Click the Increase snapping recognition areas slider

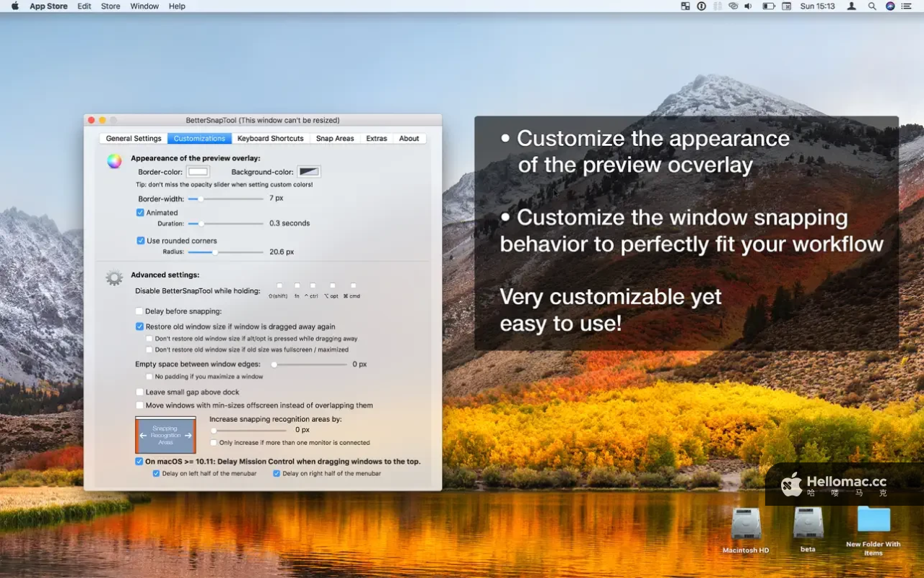(x=247, y=431)
